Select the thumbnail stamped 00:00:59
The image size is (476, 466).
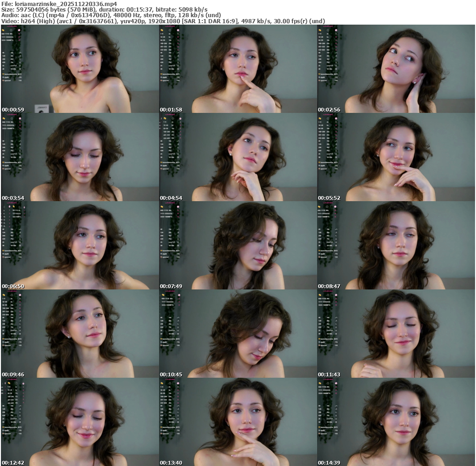pyautogui.click(x=80, y=69)
